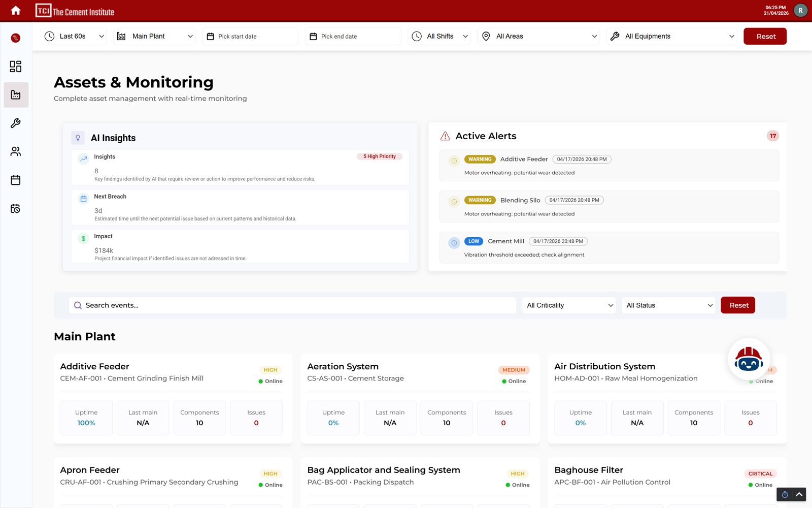
Task: Click the Pick start date field
Action: [250, 36]
